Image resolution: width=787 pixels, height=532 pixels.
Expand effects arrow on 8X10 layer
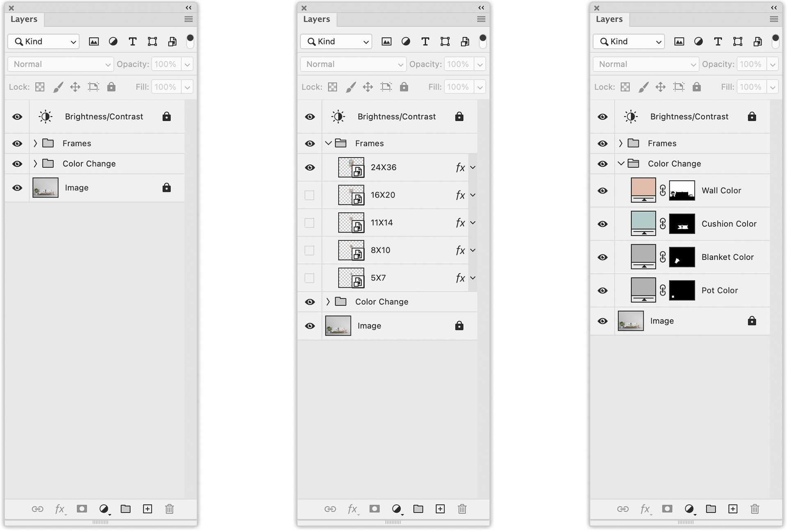tap(473, 250)
